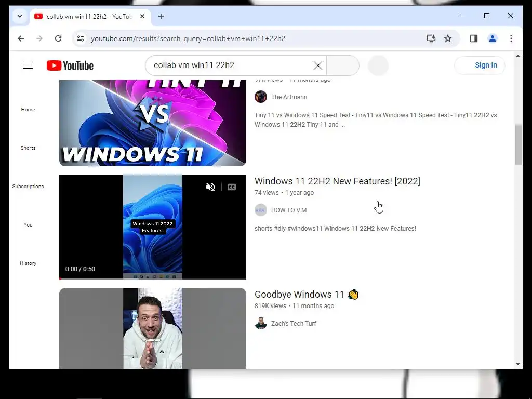Open the Chrome profile avatar icon
This screenshot has height=399, width=532.
point(493,38)
